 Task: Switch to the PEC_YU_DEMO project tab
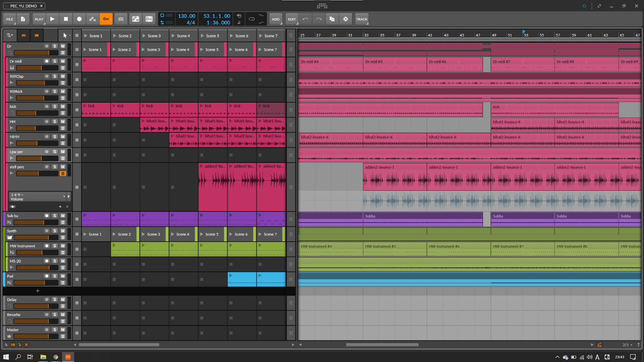click(x=23, y=6)
